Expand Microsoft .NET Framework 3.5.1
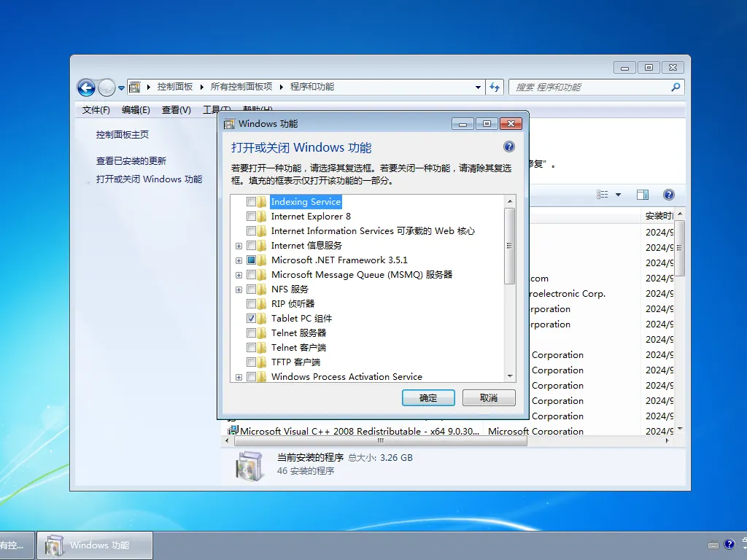The height and width of the screenshot is (560, 747). click(239, 260)
